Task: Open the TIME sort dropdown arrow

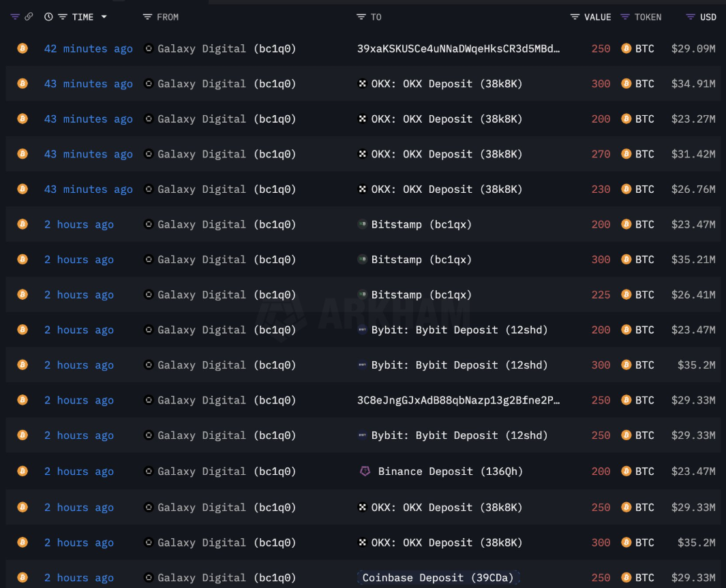Action: click(104, 16)
